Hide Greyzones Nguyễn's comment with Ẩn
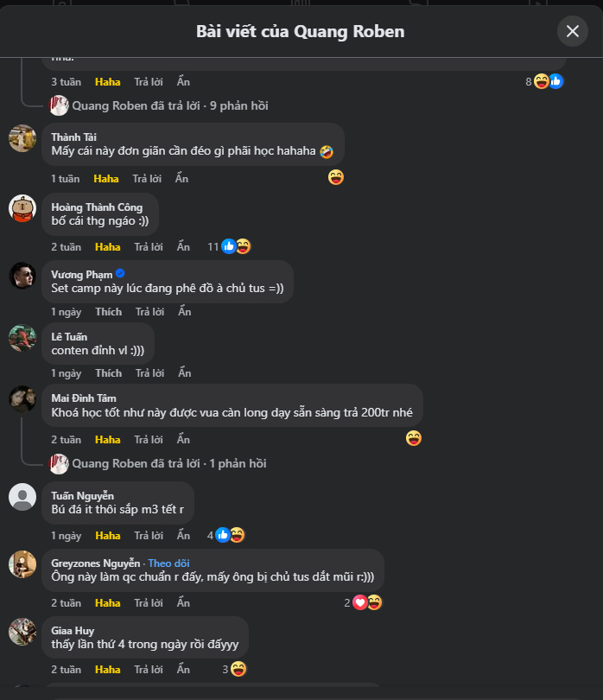This screenshot has width=603, height=700. coord(183,603)
